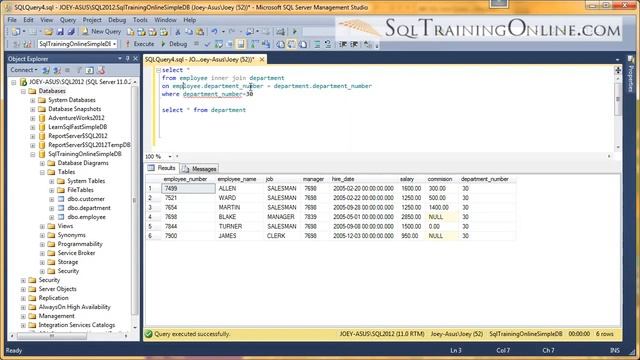The height and width of the screenshot is (360, 640).
Task: Click the Save All icon
Action: point(71,31)
